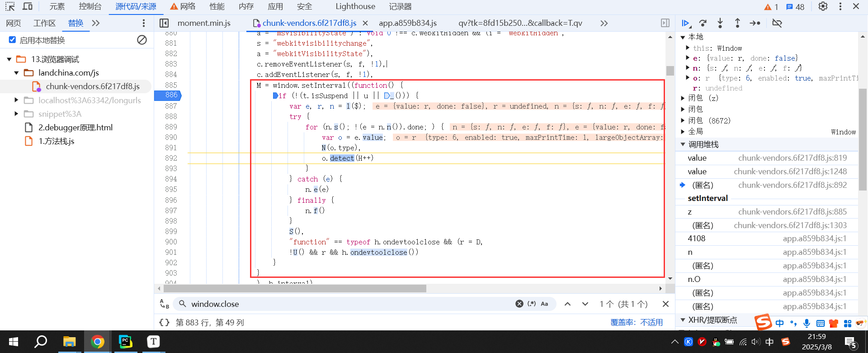Image resolution: width=868 pixels, height=353 pixels.
Task: Click the code editor horizontal scrollbar
Action: (x=295, y=288)
